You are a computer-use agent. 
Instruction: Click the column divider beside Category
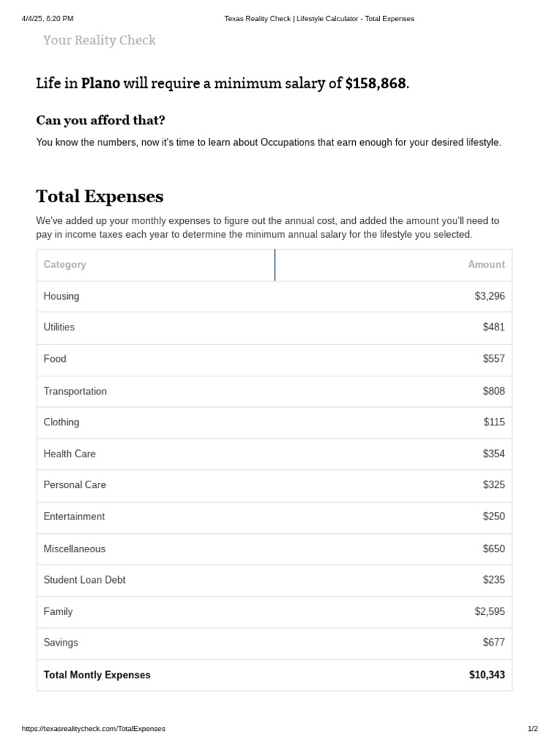tap(275, 265)
